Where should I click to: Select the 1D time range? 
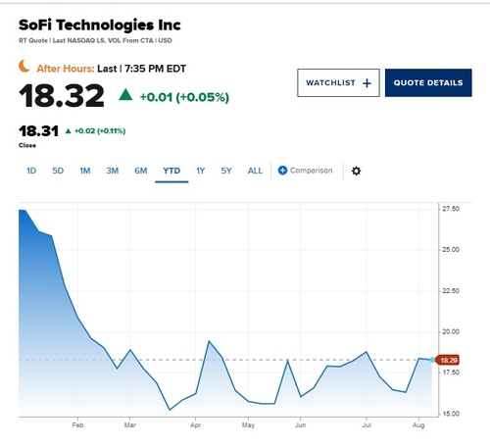31,171
